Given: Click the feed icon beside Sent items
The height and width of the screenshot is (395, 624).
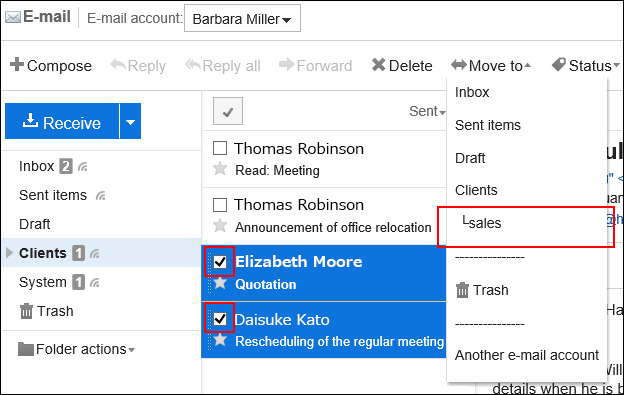Looking at the screenshot, I should 101,196.
